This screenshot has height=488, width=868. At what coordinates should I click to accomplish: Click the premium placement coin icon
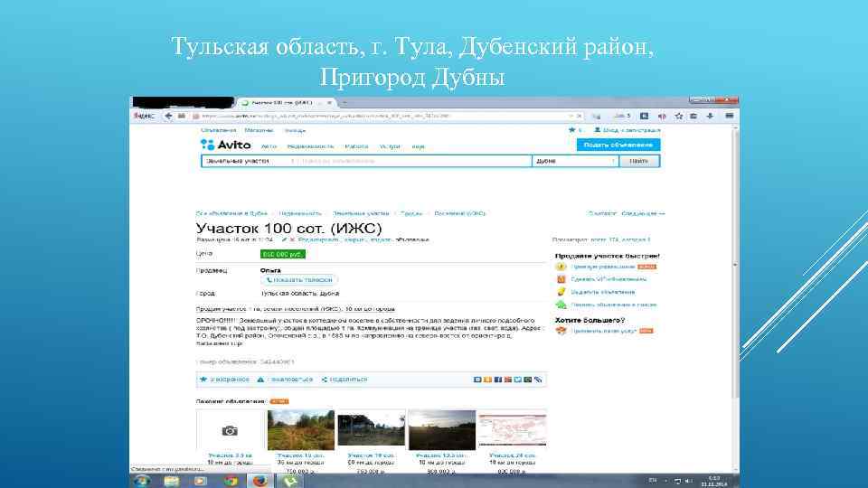pyautogui.click(x=561, y=267)
